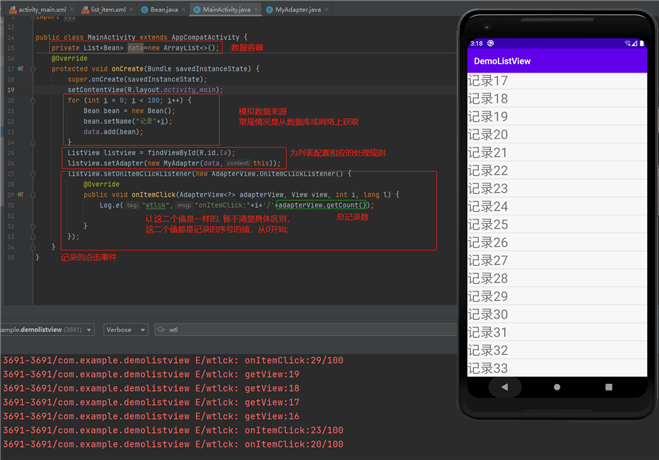Open the activity_main.xml editor tab
Viewport: 659px width, 460px height.
pos(41,9)
